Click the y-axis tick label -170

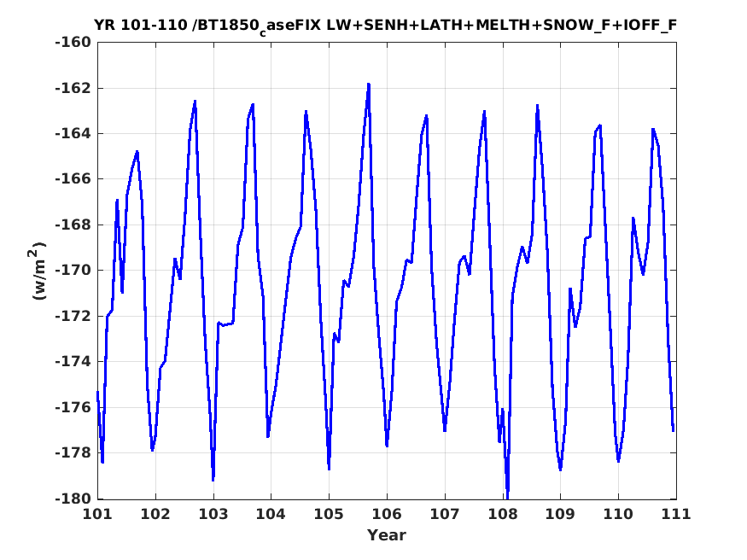[x=73, y=271]
